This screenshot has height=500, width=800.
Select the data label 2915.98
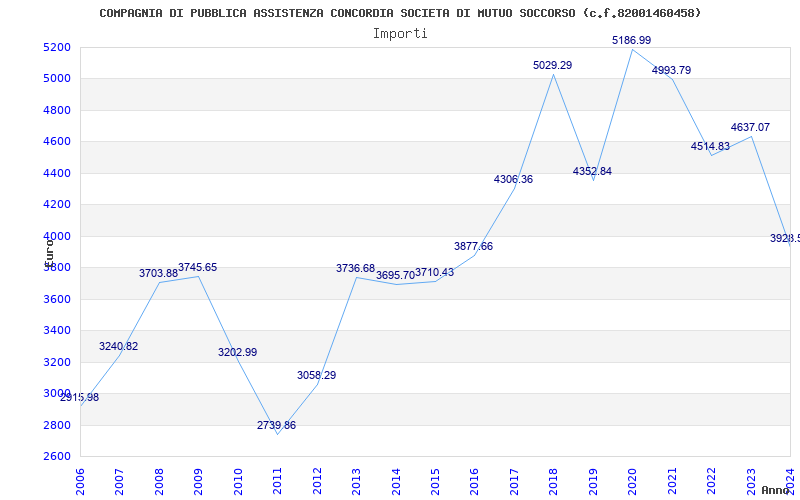pos(80,397)
